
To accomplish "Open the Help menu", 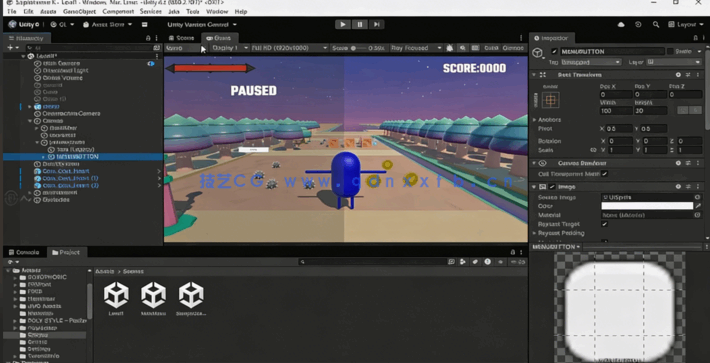I will click(x=241, y=11).
